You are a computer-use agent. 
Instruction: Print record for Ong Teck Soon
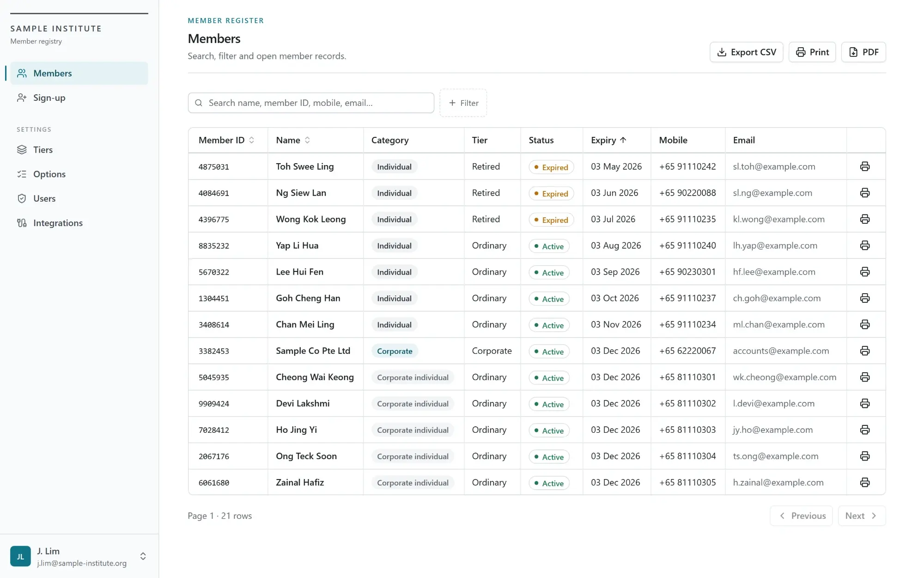pos(865,456)
